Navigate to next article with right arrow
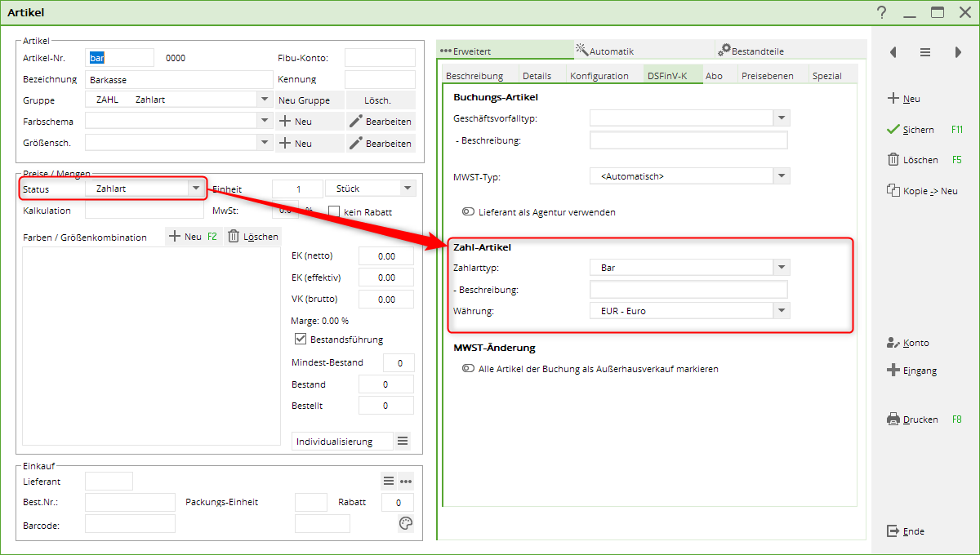Viewport: 980px width, 555px height. pyautogui.click(x=958, y=52)
